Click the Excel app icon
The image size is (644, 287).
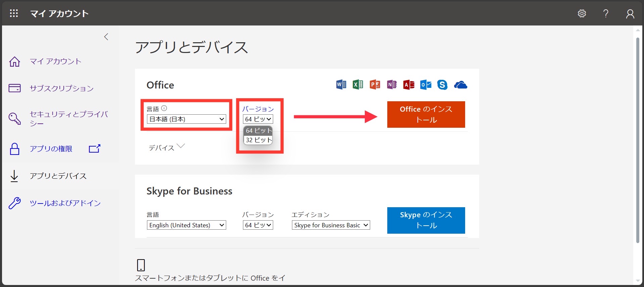[358, 85]
